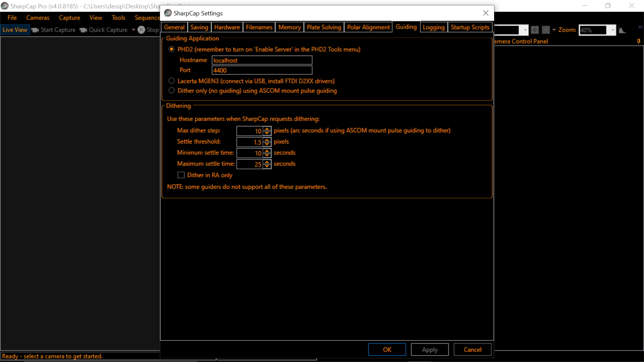This screenshot has height=362, width=644.
Task: Switch to the Memory tab
Action: point(289,27)
